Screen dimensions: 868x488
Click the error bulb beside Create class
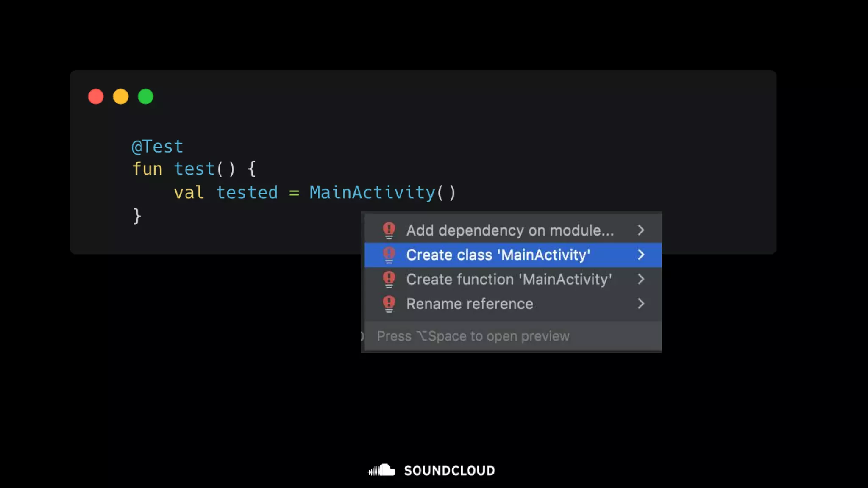[389, 255]
